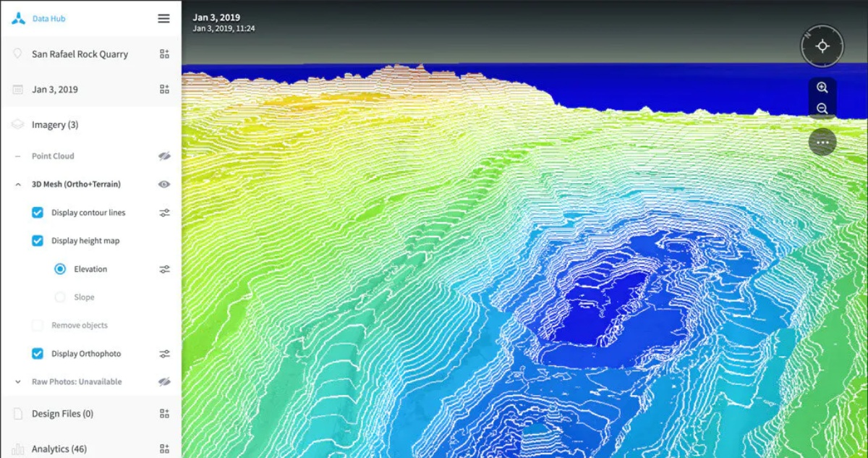Reset view with the compass locate button
Image resolution: width=868 pixels, height=458 pixels.
coord(822,46)
